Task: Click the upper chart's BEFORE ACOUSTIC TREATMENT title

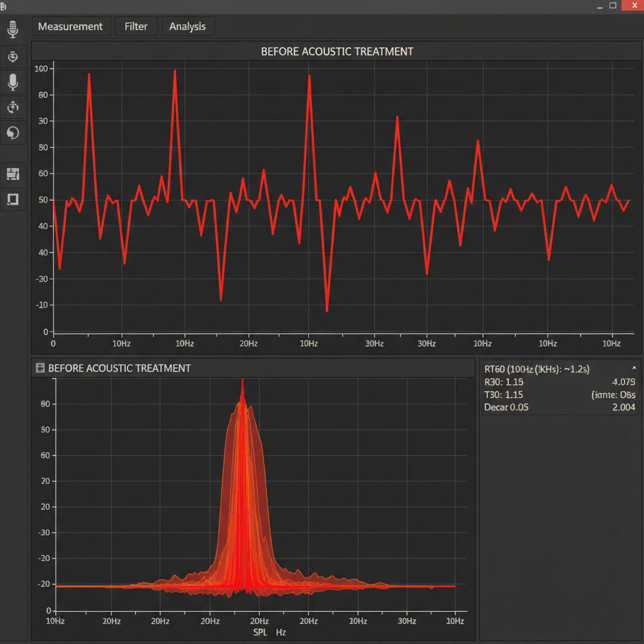Action: coord(337,52)
